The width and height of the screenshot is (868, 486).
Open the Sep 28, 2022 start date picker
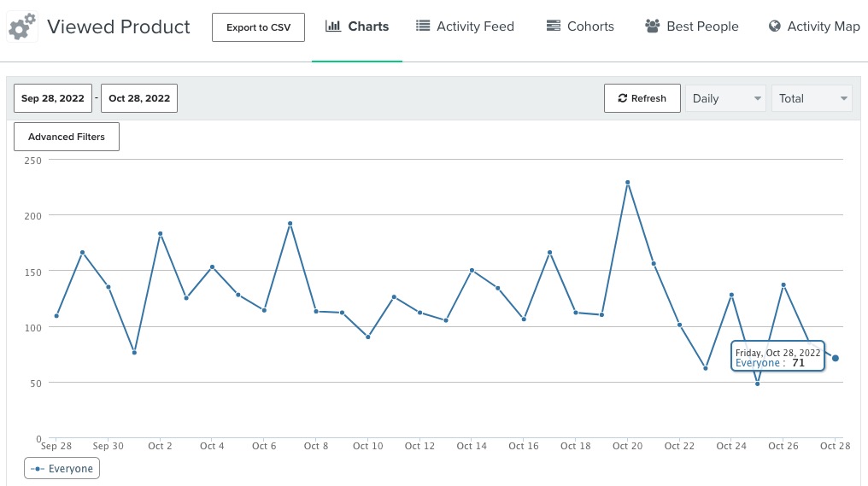[x=53, y=98]
